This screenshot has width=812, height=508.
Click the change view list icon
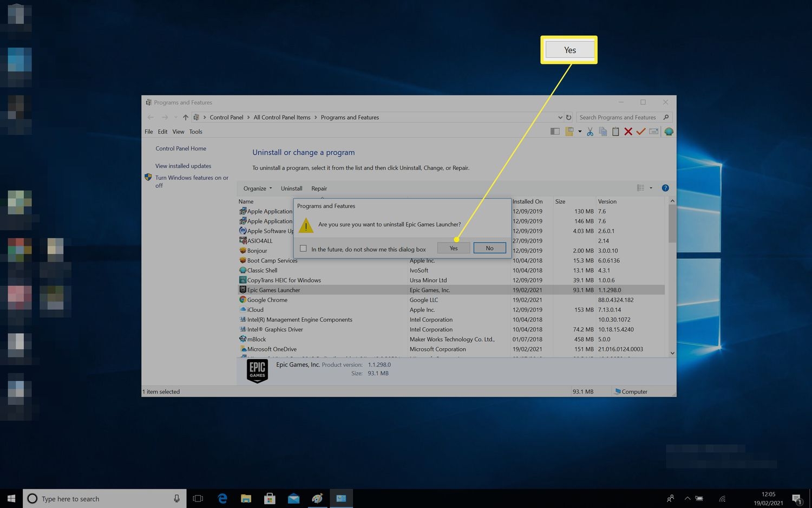[640, 188]
